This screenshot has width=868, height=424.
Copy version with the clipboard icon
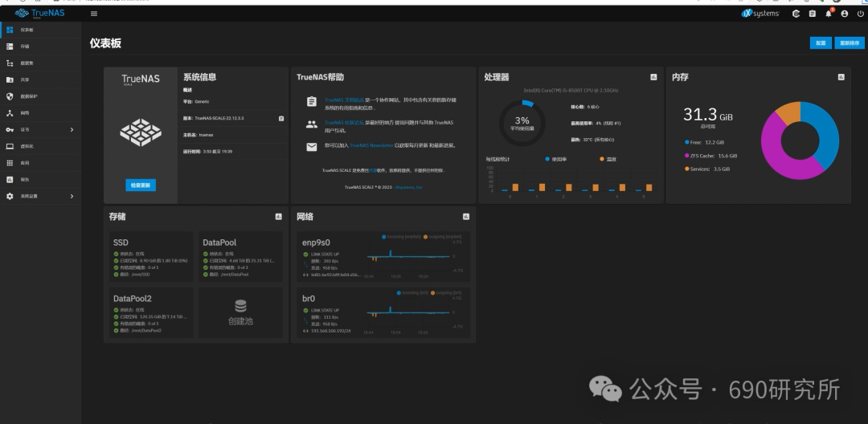(x=281, y=118)
